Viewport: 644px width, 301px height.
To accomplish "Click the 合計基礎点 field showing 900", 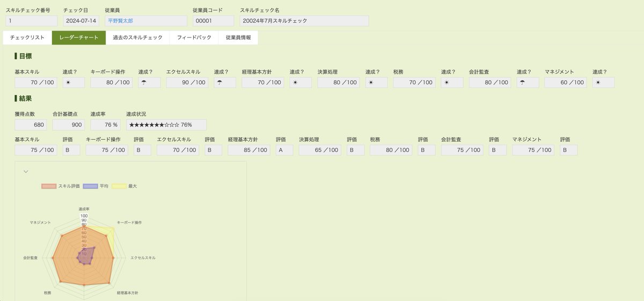I will coord(68,125).
